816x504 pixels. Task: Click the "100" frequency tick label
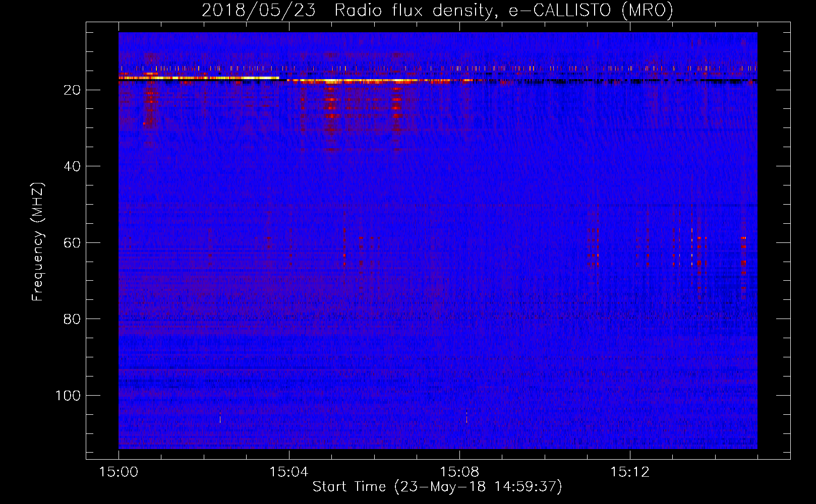click(x=68, y=396)
